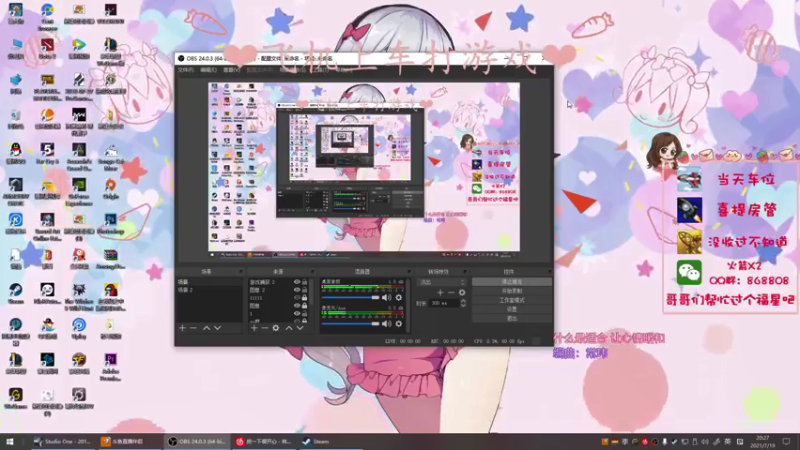Image resolution: width=800 pixels, height=450 pixels.
Task: Toggle visibility of 游戏捕获 2 source
Action: [297, 282]
